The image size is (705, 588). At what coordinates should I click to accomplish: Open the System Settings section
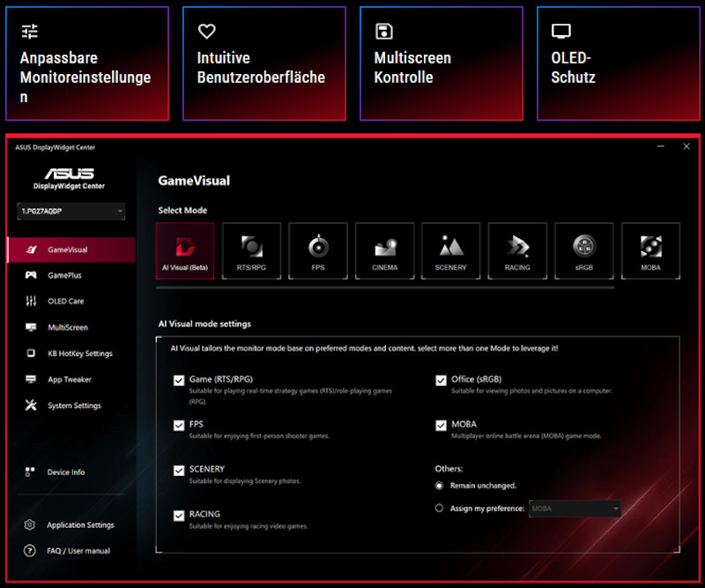coord(72,406)
